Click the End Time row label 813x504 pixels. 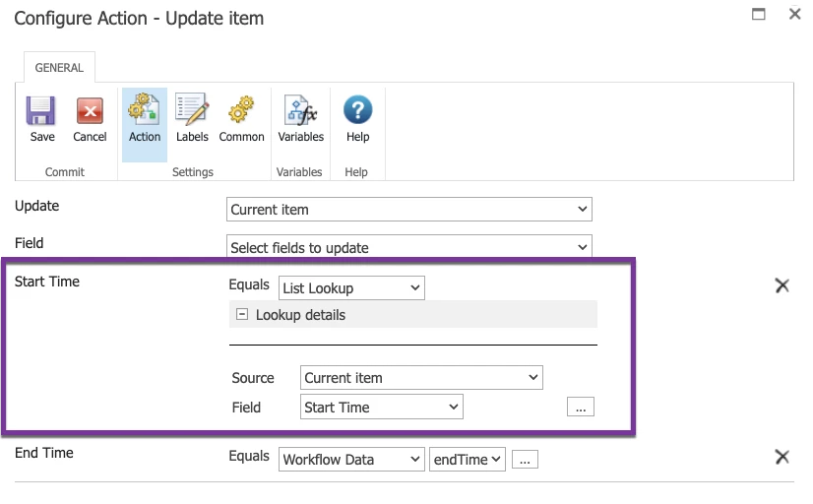[x=44, y=453]
